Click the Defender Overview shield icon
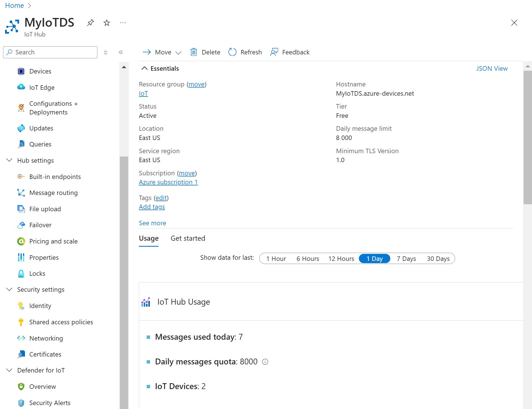This screenshot has height=409, width=532. [x=21, y=387]
